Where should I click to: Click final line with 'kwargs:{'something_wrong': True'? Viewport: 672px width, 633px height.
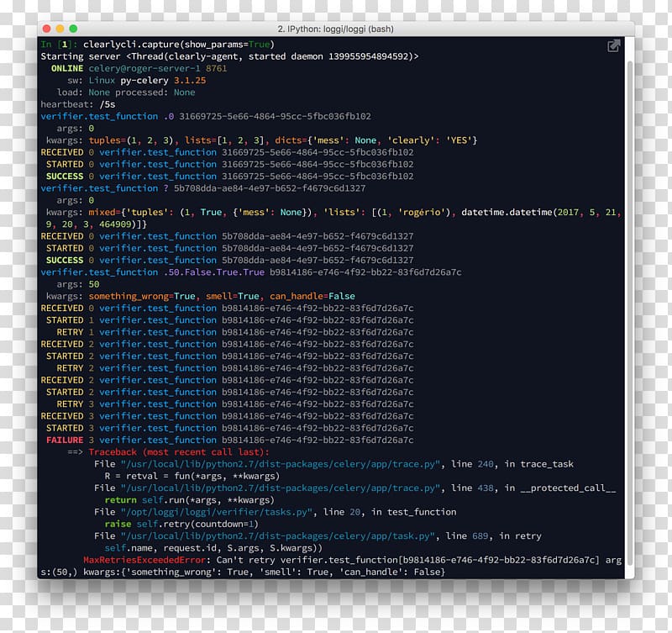pyautogui.click(x=243, y=572)
